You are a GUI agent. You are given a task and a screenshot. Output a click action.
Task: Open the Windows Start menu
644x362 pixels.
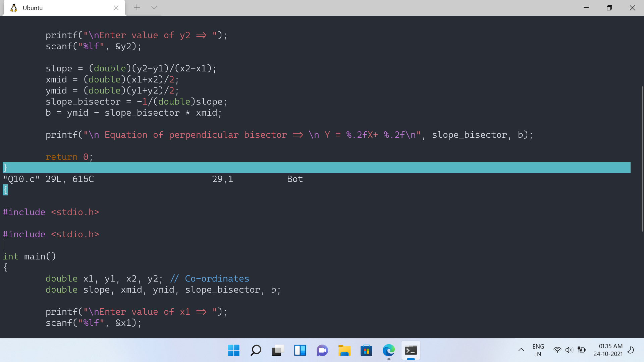click(x=233, y=351)
